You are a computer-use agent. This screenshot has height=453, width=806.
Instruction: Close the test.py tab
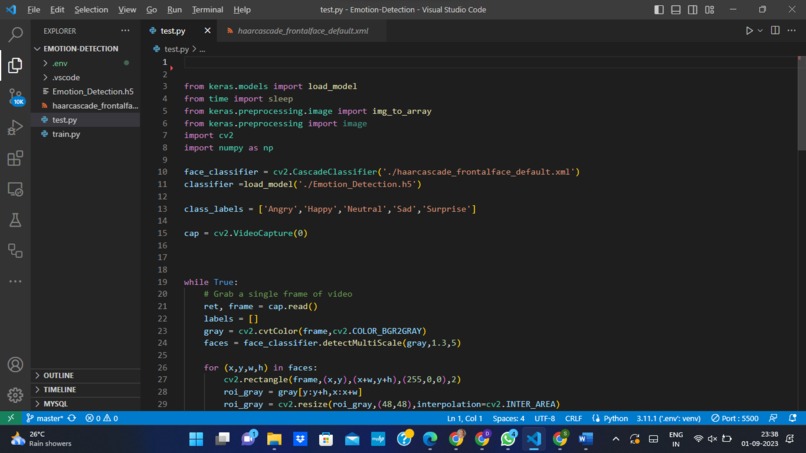(207, 31)
